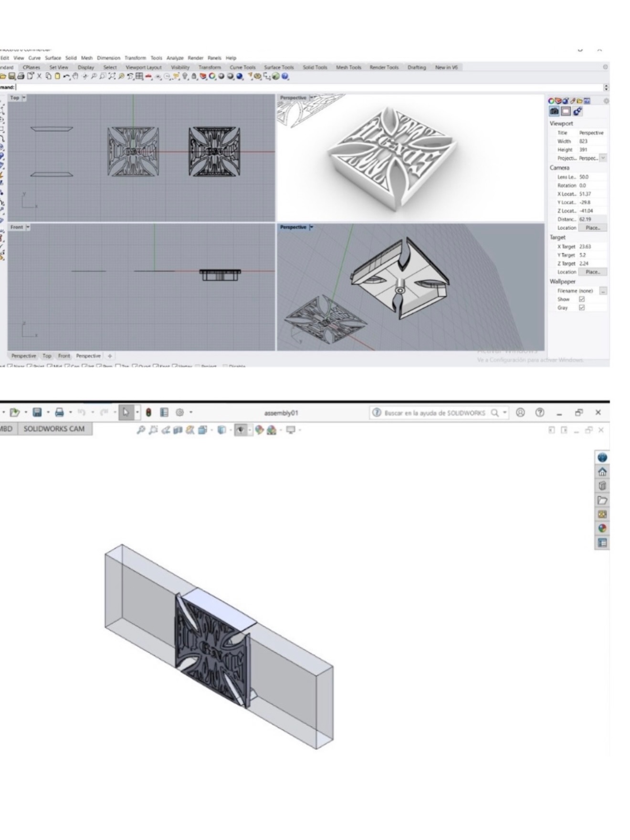This screenshot has width=630, height=840.
Task: Click the Undo arrow in Rhino toolbar
Action: (x=66, y=76)
